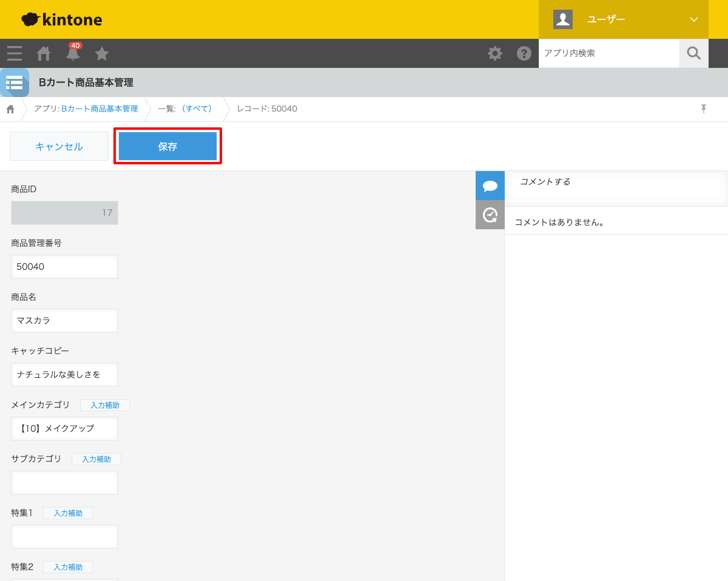Image resolution: width=728 pixels, height=581 pixels.
Task: Go to the kintone home portal icon
Action: (44, 53)
